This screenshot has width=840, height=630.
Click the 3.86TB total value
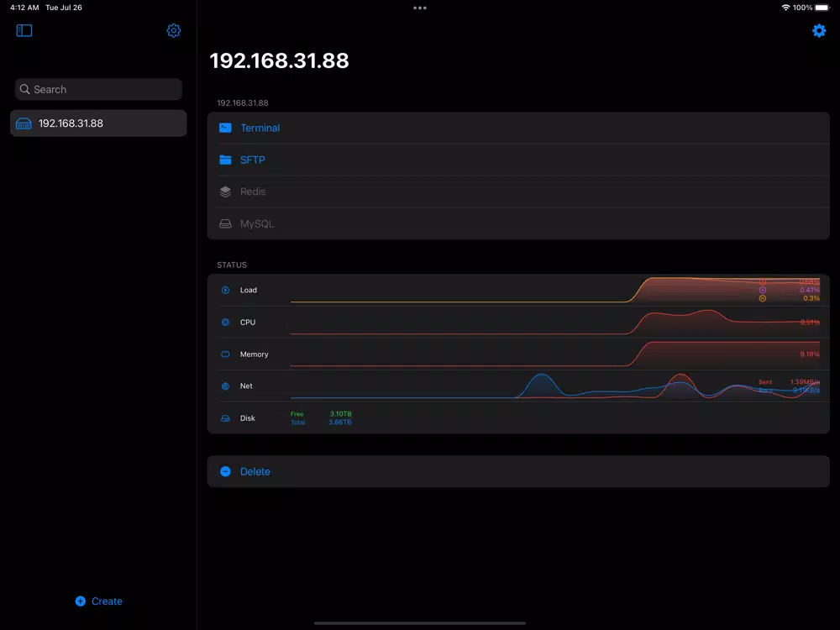pos(340,423)
